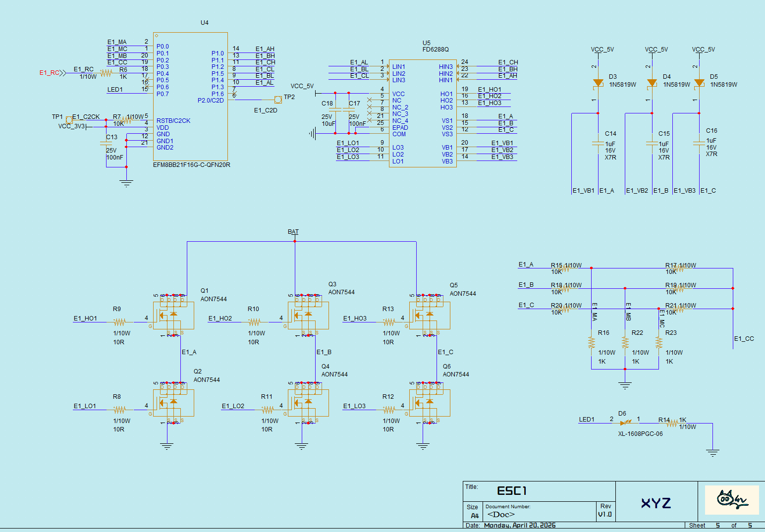765x532 pixels.
Task: Click the VCC_5V label above D3
Action: tap(602, 50)
